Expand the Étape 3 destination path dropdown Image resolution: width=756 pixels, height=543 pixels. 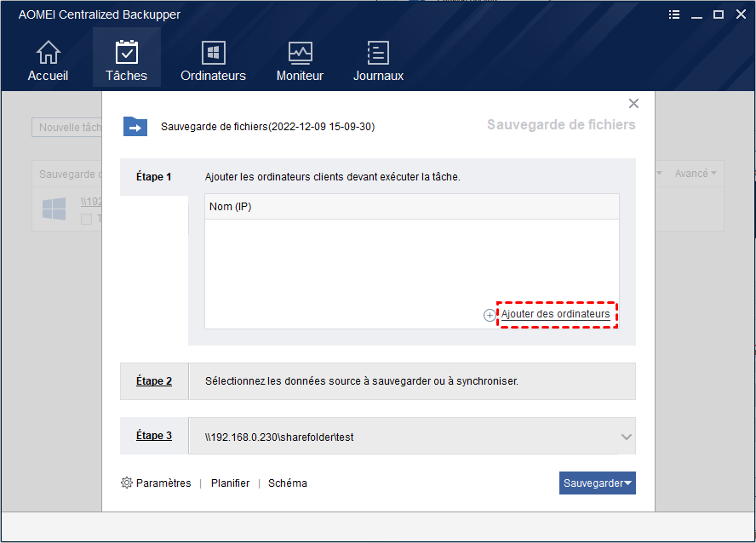click(627, 437)
